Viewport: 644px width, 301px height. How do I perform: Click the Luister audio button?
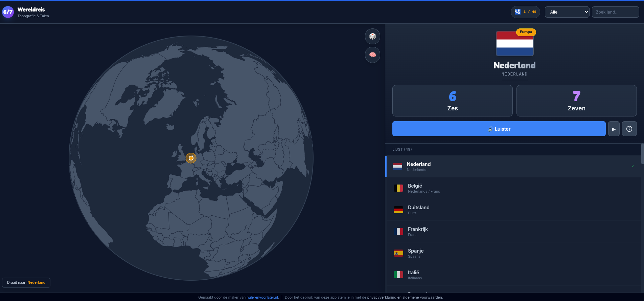(x=499, y=129)
